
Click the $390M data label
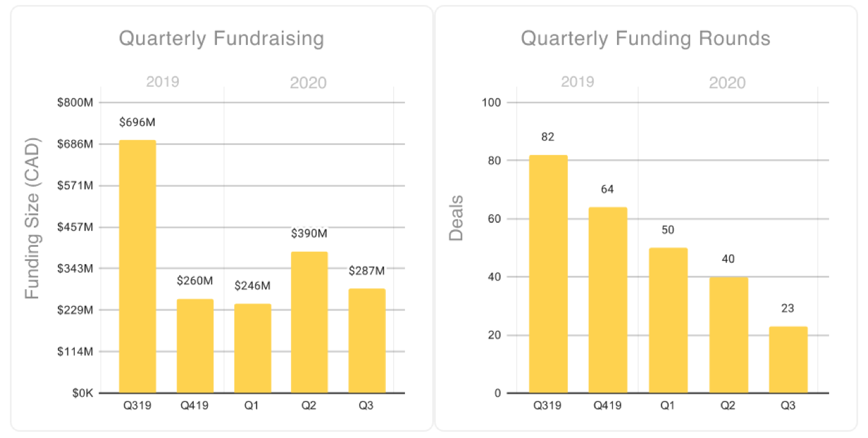click(309, 234)
